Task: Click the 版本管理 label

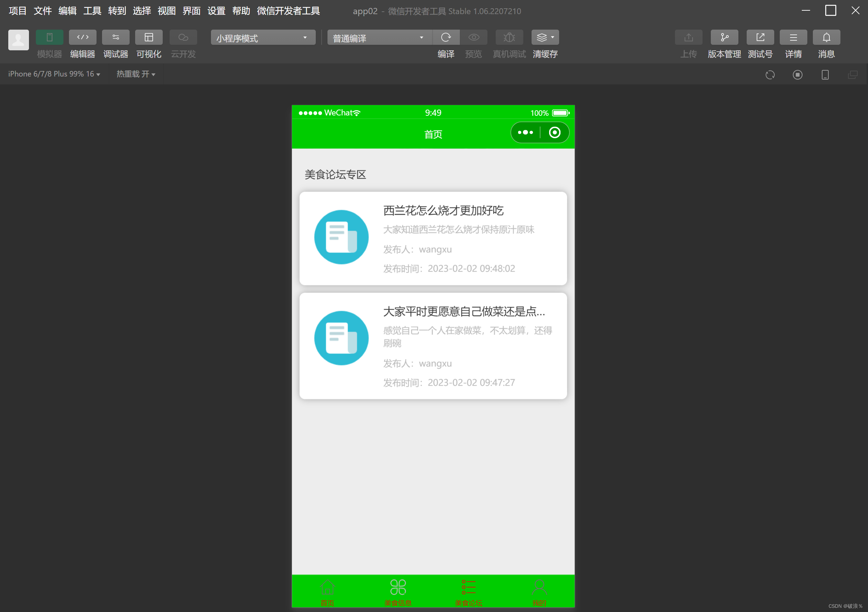Action: [x=724, y=54]
